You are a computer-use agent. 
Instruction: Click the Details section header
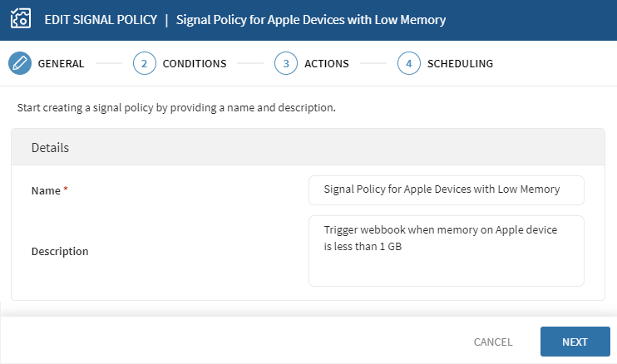50,148
